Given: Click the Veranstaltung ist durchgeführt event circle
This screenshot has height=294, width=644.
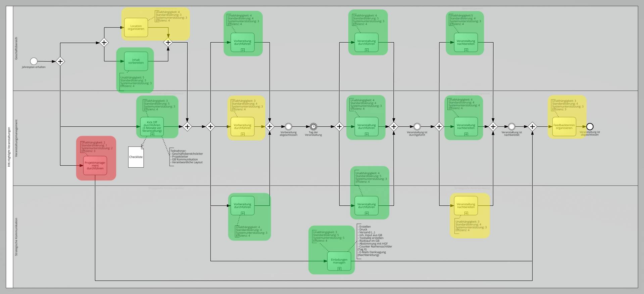Looking at the screenshot, I should tap(417, 127).
